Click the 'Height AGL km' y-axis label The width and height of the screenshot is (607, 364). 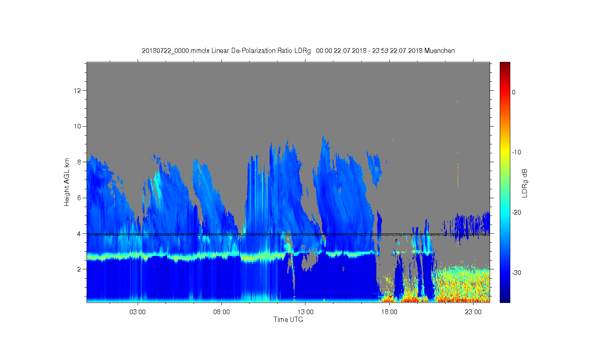[67, 182]
